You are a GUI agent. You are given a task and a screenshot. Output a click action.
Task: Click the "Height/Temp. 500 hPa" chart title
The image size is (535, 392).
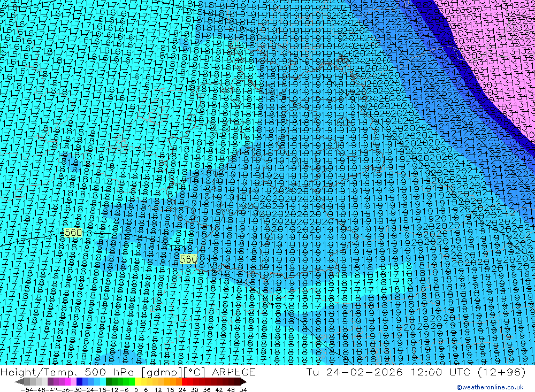pos(67,372)
